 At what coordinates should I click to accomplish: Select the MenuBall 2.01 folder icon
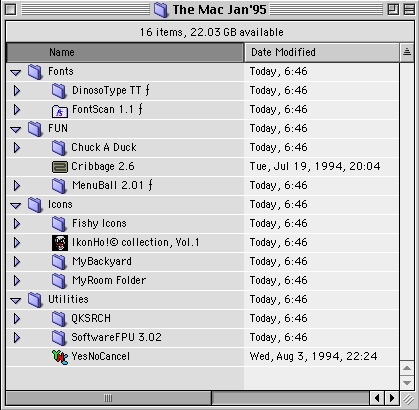point(59,186)
